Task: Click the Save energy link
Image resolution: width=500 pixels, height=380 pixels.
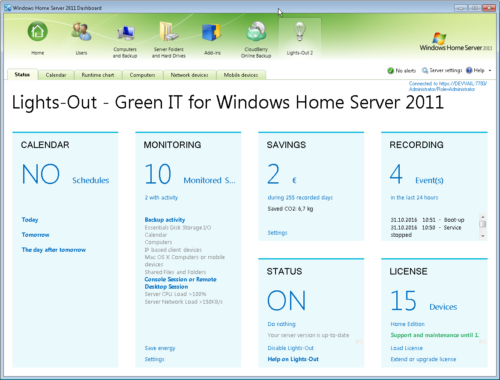Action: [160, 348]
